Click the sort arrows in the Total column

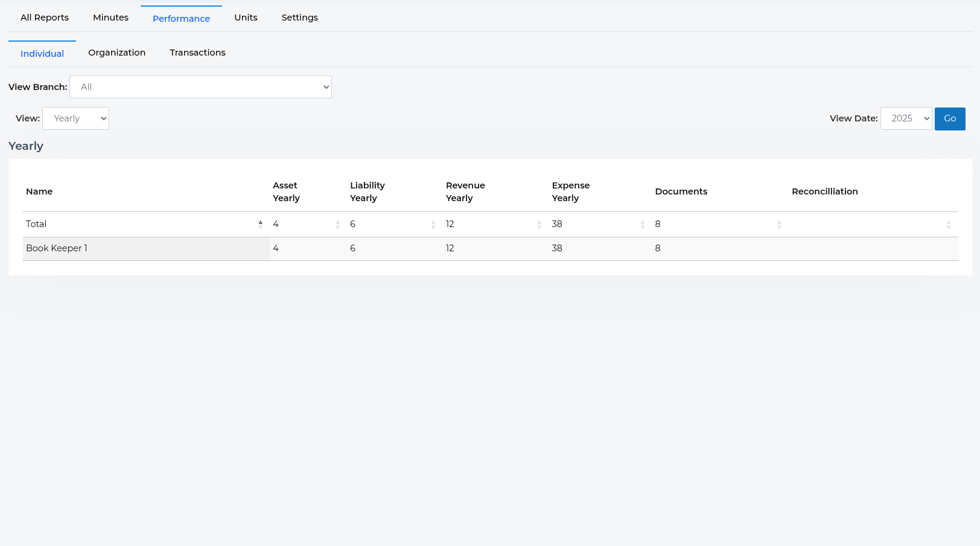(260, 224)
